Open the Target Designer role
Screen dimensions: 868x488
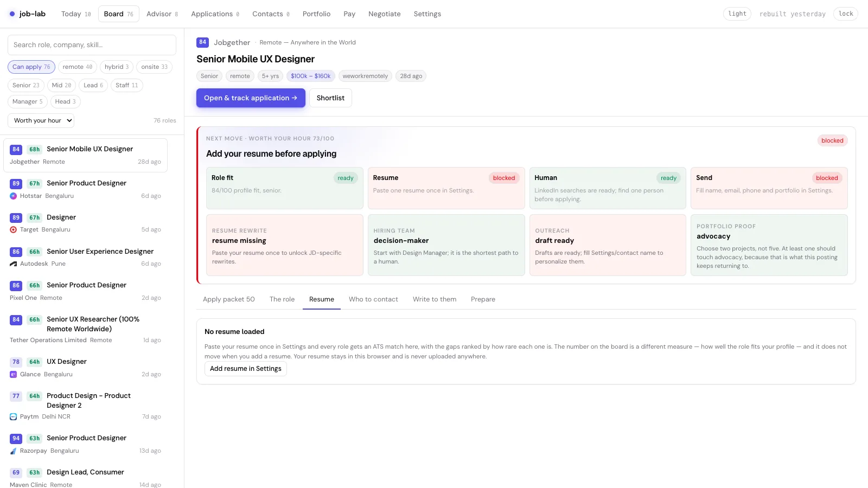pos(86,223)
